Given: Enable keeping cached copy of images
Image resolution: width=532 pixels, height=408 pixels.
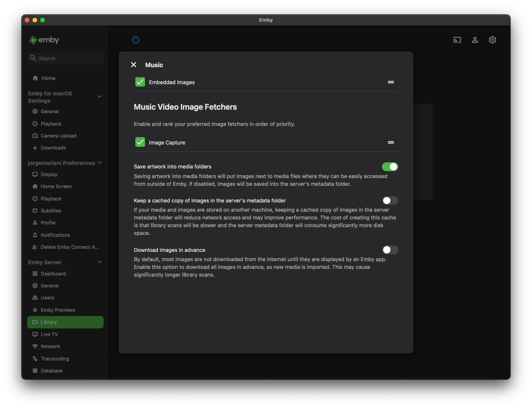Looking at the screenshot, I should pyautogui.click(x=390, y=201).
